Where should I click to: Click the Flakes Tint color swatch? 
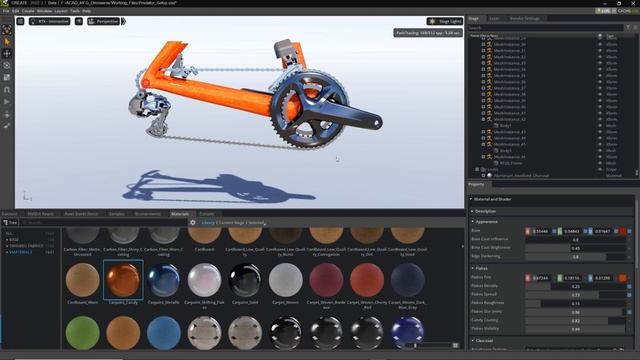[x=623, y=278]
